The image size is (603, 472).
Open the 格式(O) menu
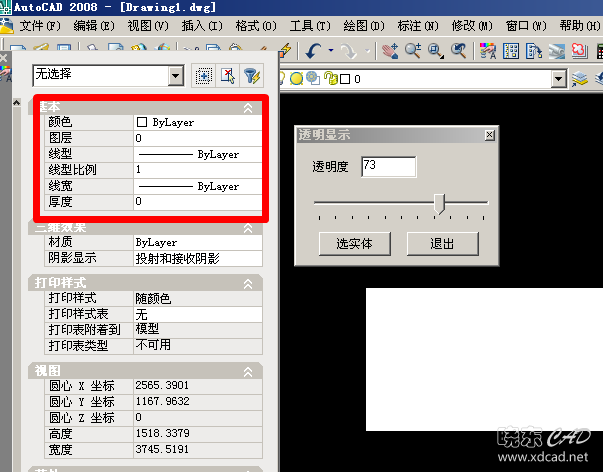tap(256, 26)
